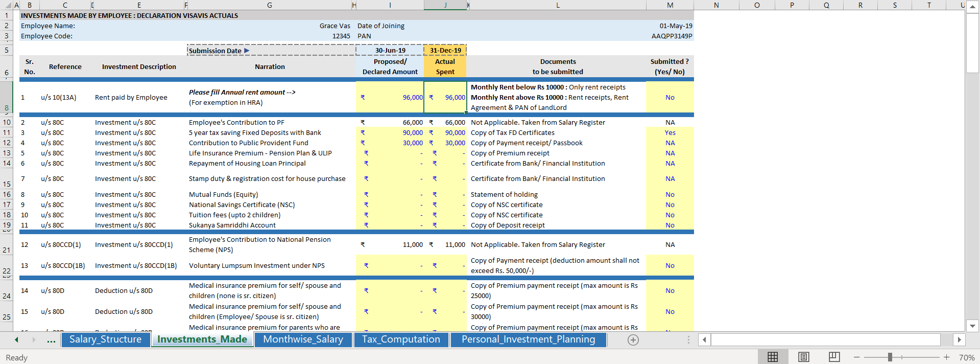Go to next sheet tab arrow
This screenshot has width=980, height=364.
click(34, 340)
